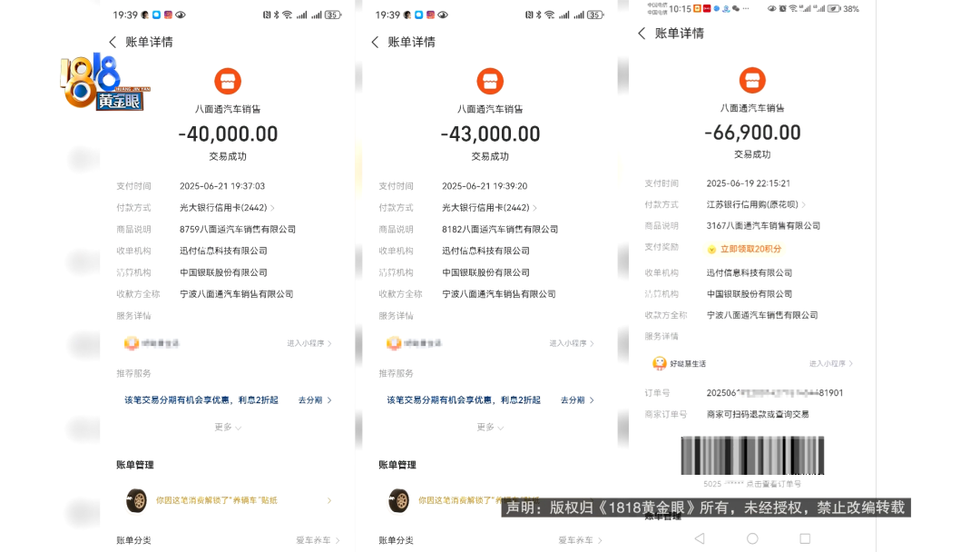Expand 更多 under the -40,000.00 bill
Viewport: 980px width, 552px height.
(228, 427)
